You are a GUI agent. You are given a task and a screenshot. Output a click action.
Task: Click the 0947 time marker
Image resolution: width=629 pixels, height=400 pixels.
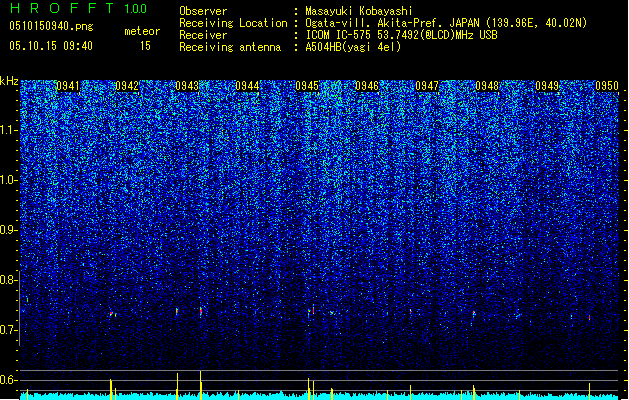pos(427,86)
